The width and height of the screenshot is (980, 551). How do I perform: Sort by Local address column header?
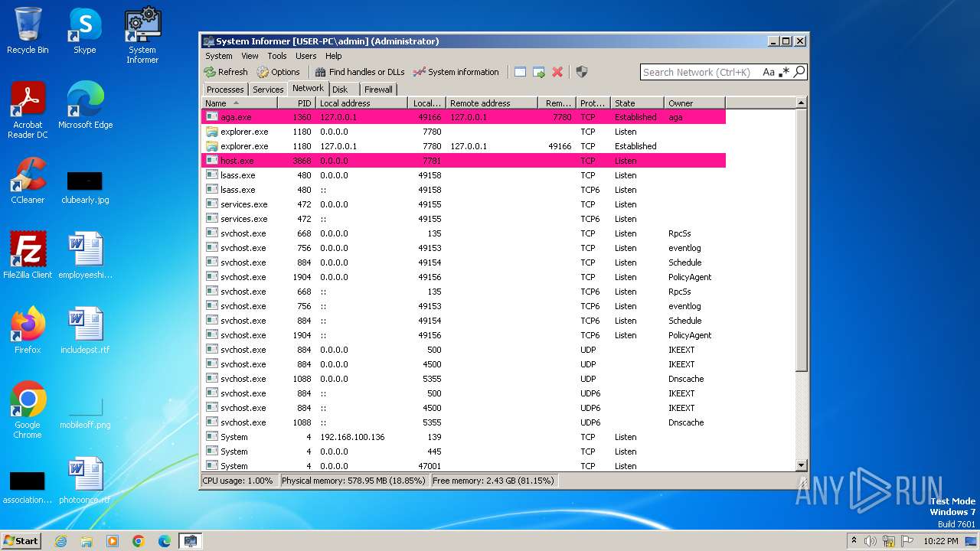(x=361, y=103)
